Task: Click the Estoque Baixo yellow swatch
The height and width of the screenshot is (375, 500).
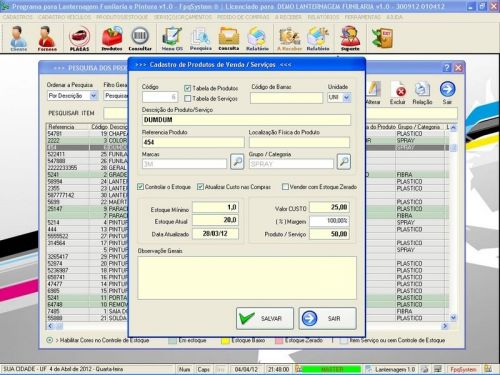Action: pos(225,341)
